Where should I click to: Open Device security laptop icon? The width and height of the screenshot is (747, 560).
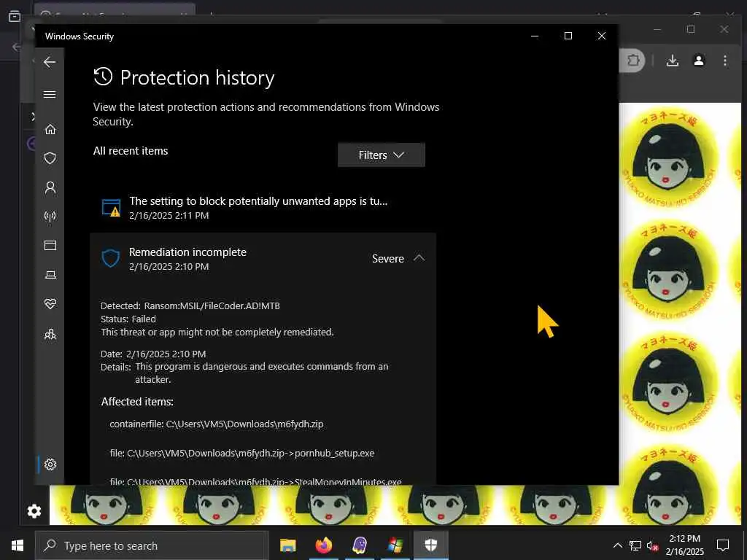50,275
